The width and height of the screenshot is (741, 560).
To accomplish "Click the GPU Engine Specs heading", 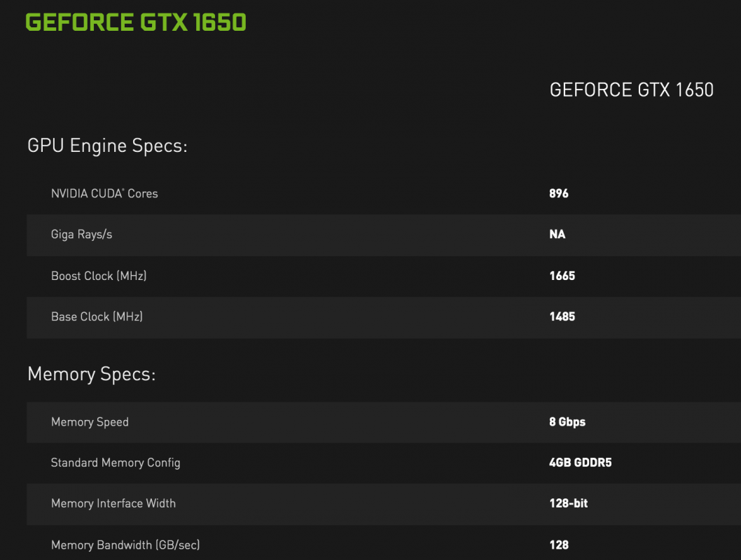I will coord(107,146).
